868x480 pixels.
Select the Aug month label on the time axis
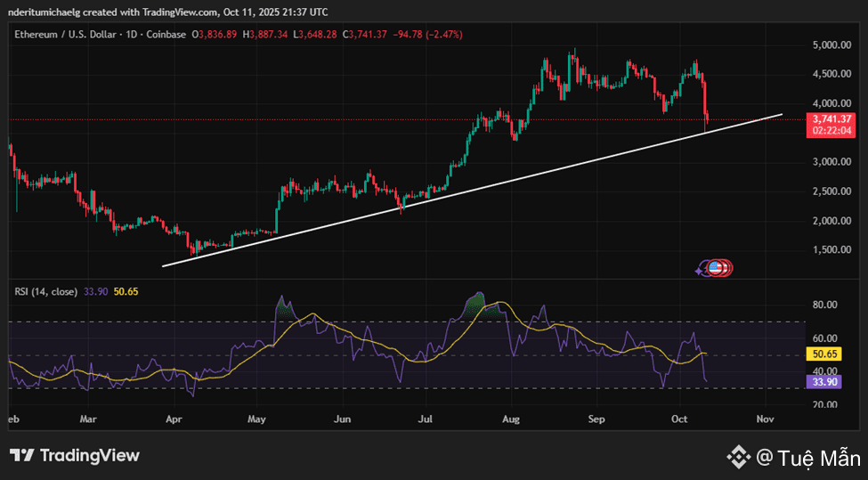click(x=510, y=417)
